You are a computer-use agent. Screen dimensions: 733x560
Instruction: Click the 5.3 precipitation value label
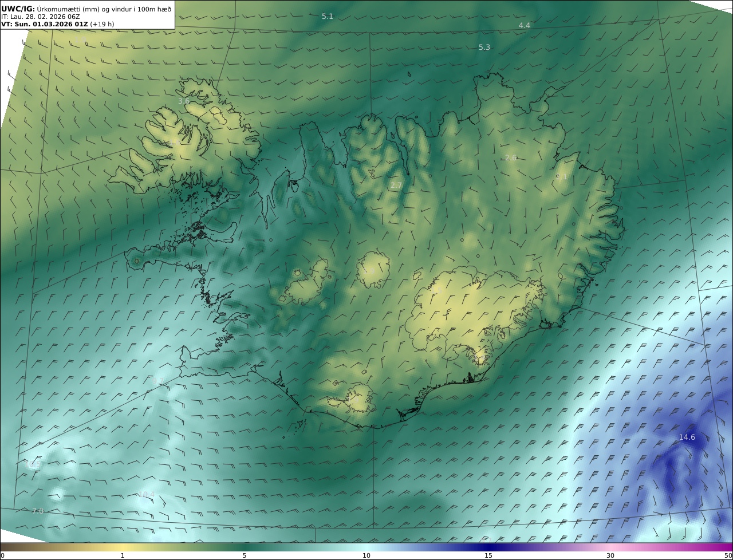(x=484, y=48)
